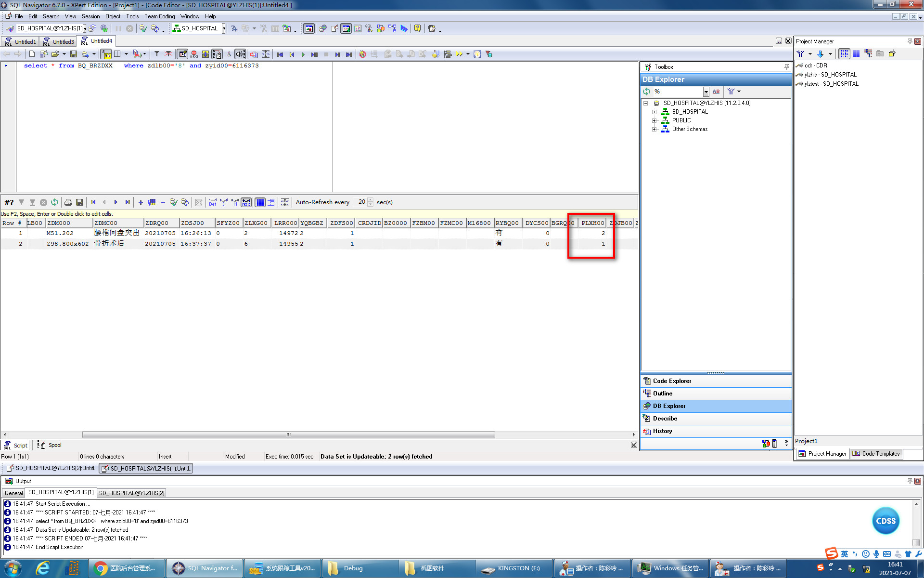Image resolution: width=924 pixels, height=578 pixels.
Task: Click the green Execute play button
Action: [x=303, y=54]
